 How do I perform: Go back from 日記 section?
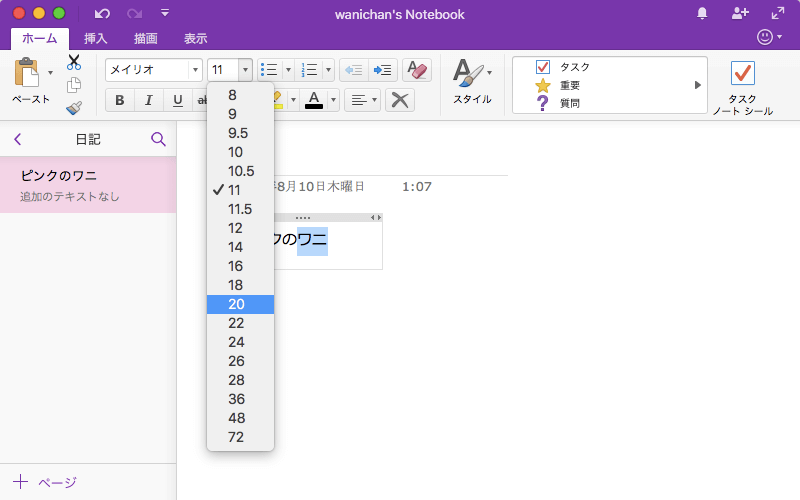18,139
